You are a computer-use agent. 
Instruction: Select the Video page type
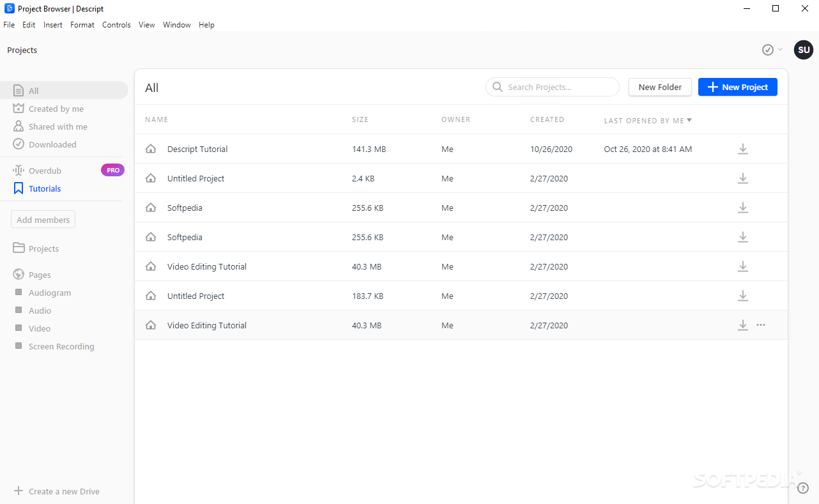40,328
